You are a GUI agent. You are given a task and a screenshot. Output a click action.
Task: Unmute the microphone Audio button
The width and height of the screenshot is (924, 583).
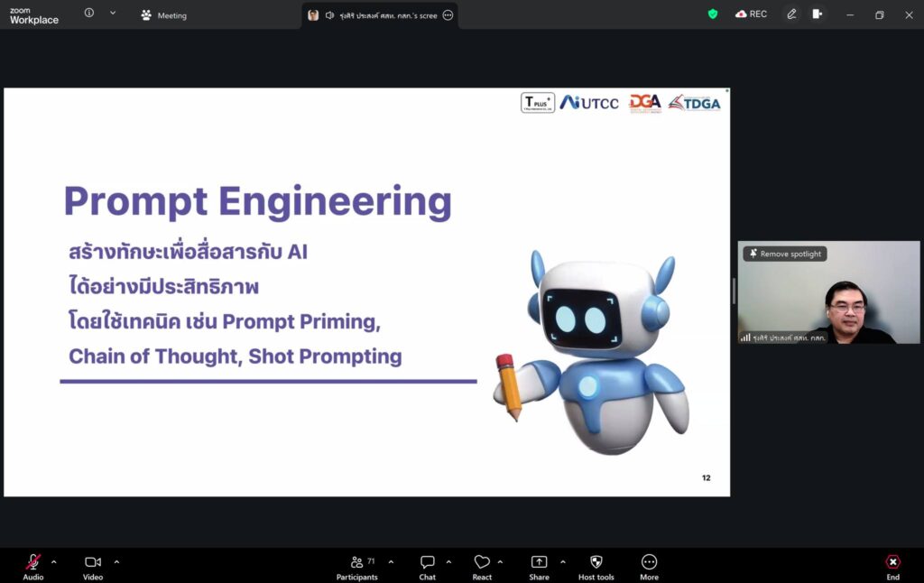click(33, 563)
